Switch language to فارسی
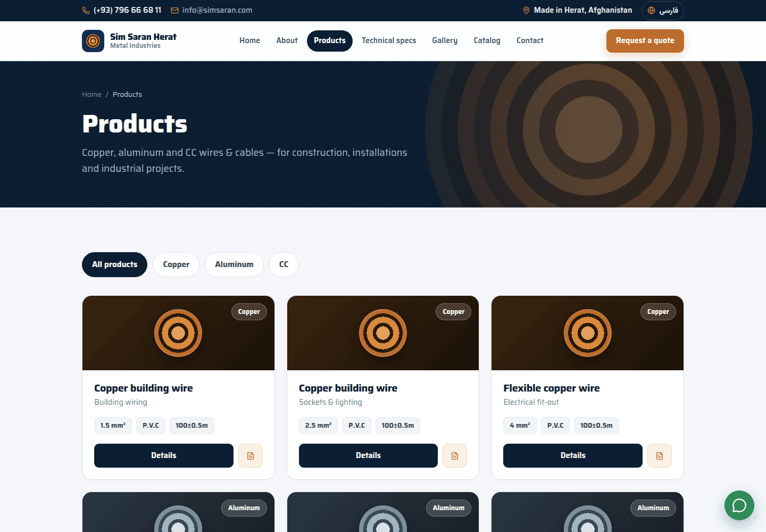 663,10
